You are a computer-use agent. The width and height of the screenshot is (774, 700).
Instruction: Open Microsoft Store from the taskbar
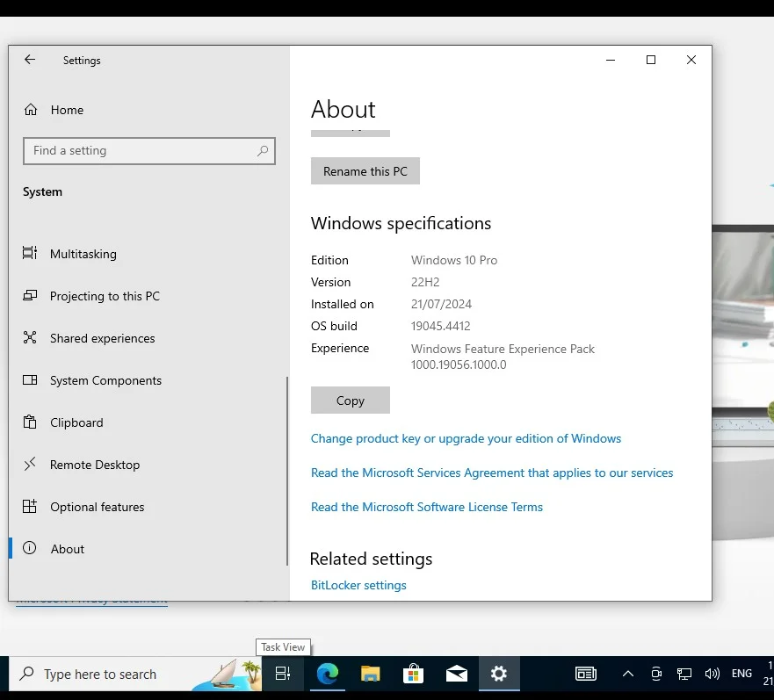413,674
